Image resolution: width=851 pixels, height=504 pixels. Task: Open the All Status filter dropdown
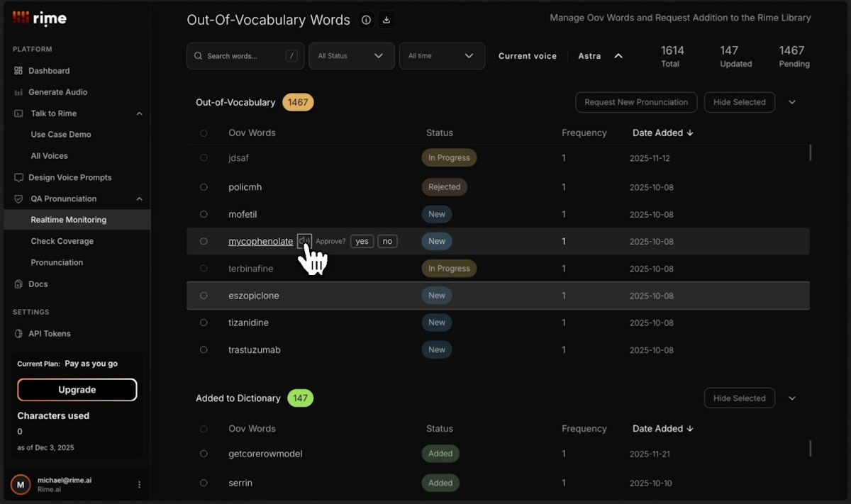pyautogui.click(x=351, y=56)
